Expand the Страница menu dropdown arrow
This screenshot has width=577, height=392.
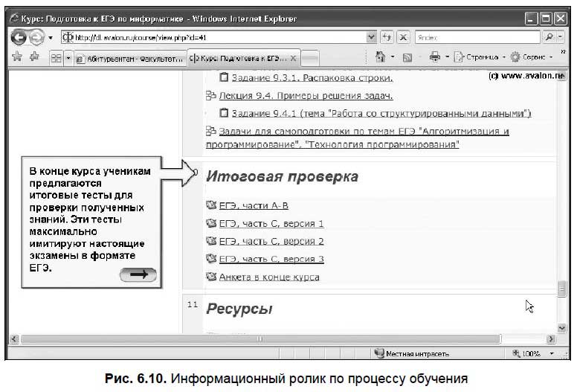coord(504,57)
